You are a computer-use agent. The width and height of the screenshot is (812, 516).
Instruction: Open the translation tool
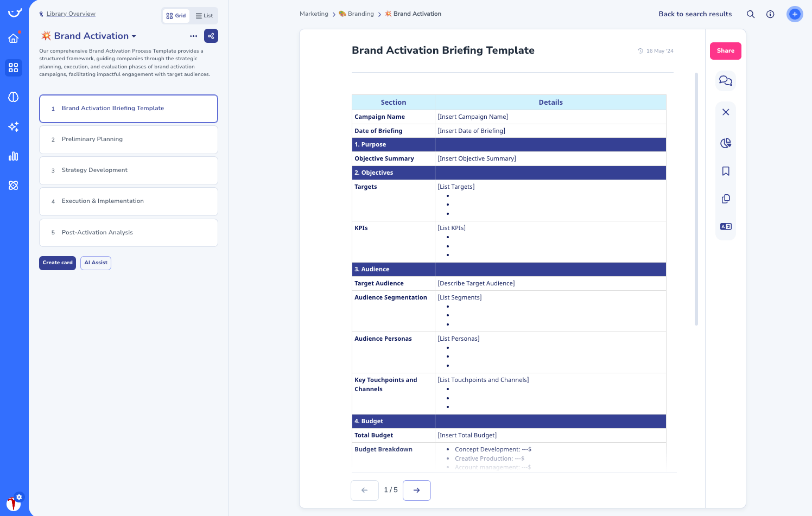click(726, 226)
